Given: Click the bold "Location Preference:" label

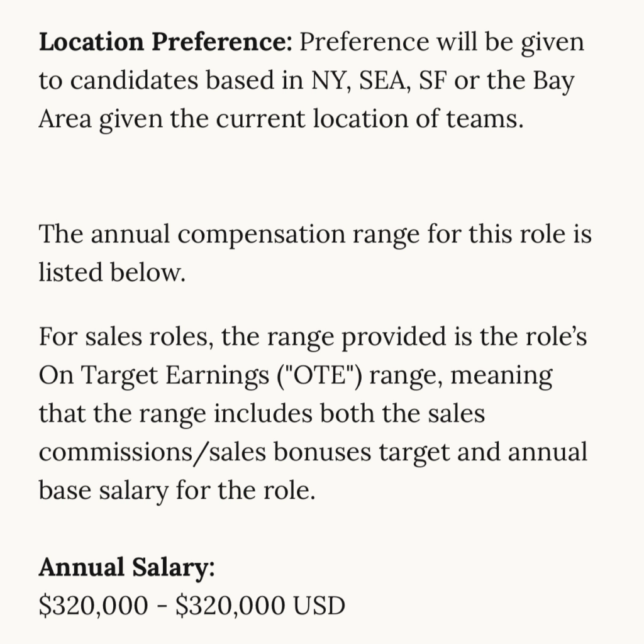Looking at the screenshot, I should click(166, 43).
